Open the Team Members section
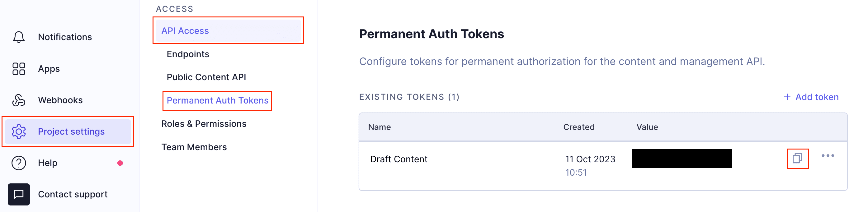 (194, 147)
